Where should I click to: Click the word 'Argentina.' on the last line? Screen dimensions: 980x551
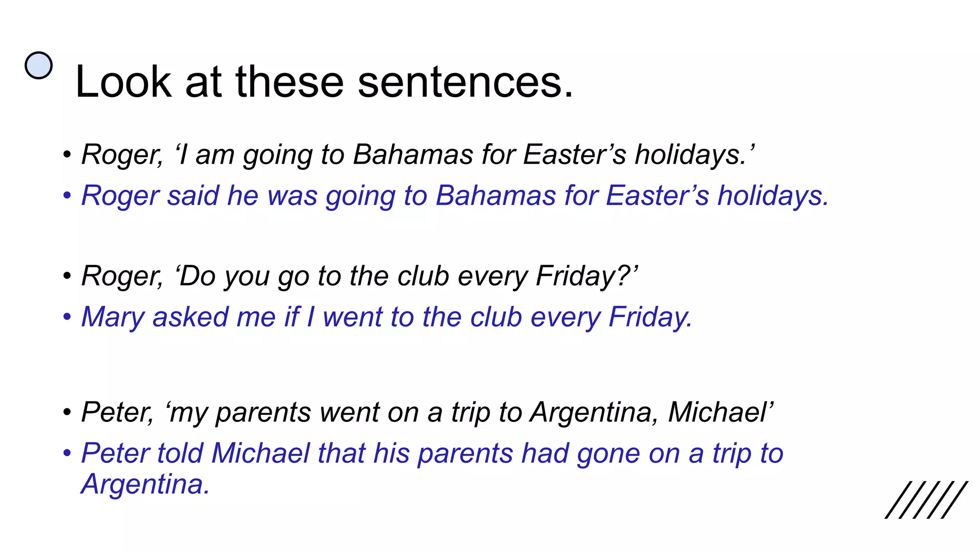[145, 485]
